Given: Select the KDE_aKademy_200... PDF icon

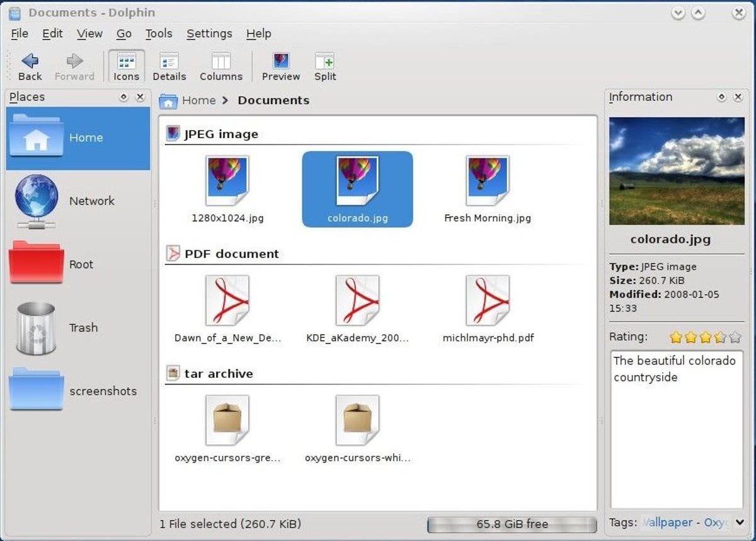Looking at the screenshot, I should 357,300.
